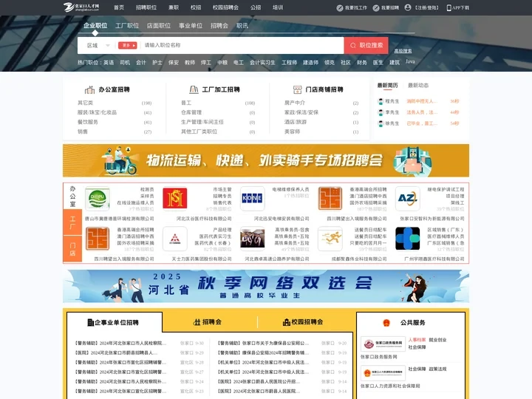532x399 pixels.
Task: Click the user avatar icon beside 注册·登陆
Action: pos(408,7)
